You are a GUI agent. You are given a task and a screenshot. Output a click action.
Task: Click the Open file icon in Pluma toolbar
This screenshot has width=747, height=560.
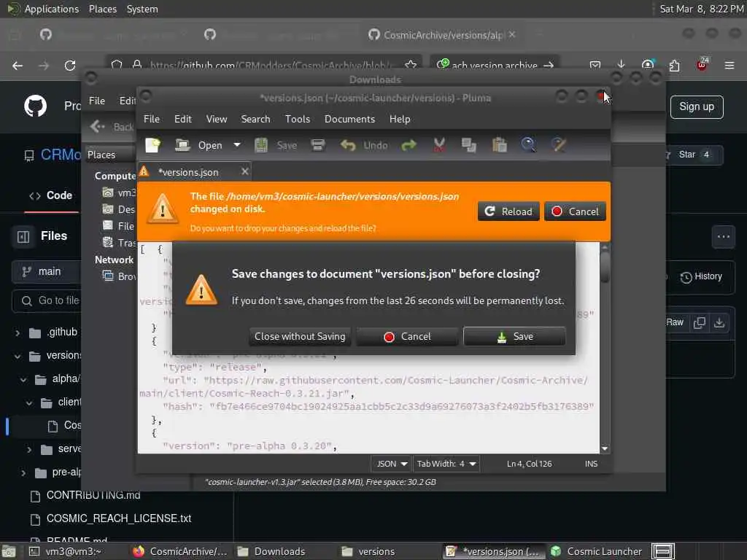click(x=182, y=145)
